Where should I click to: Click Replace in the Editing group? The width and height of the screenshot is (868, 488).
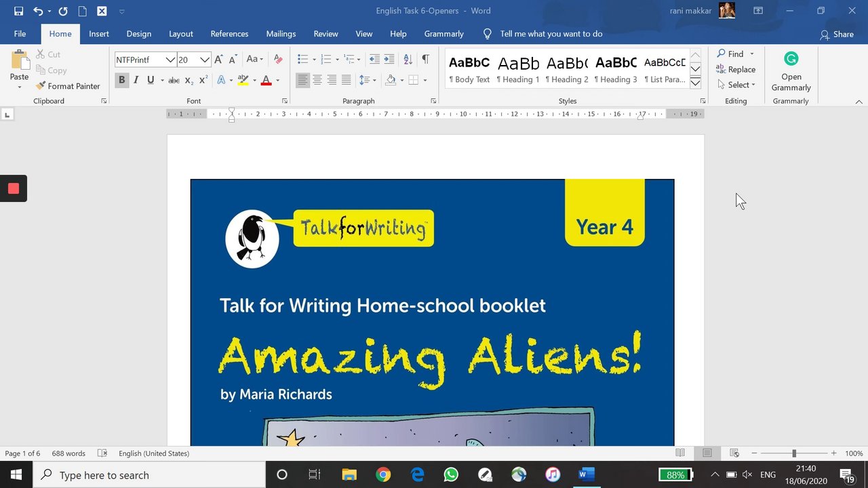pos(736,69)
